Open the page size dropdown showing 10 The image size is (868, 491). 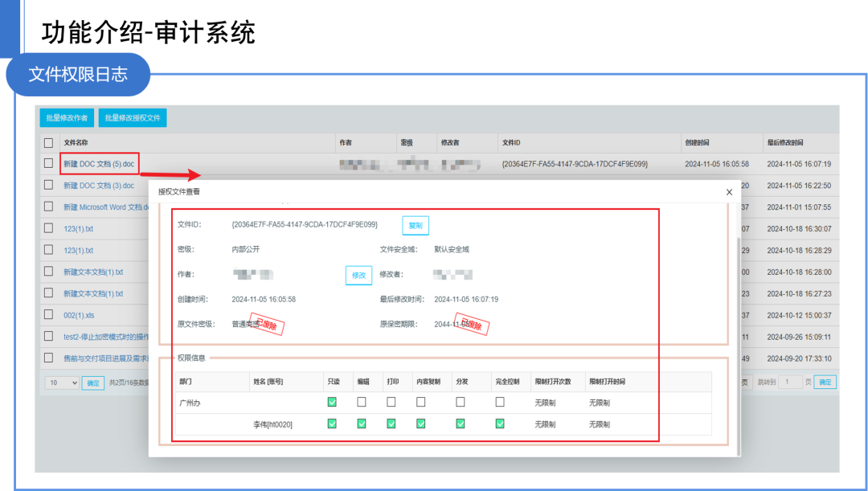pos(62,383)
